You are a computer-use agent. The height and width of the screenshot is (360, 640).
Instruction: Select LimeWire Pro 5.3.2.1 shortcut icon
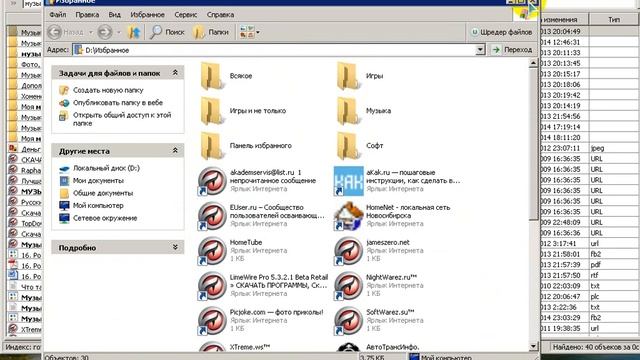tap(212, 285)
